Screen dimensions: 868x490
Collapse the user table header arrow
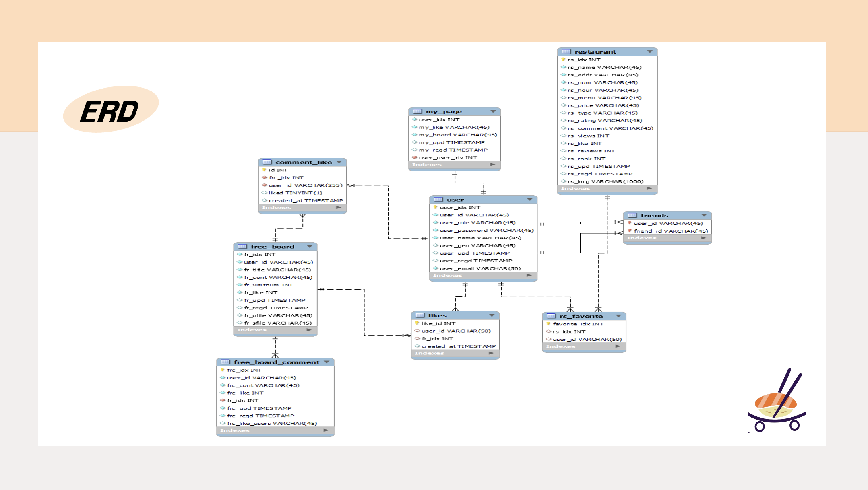tap(529, 200)
